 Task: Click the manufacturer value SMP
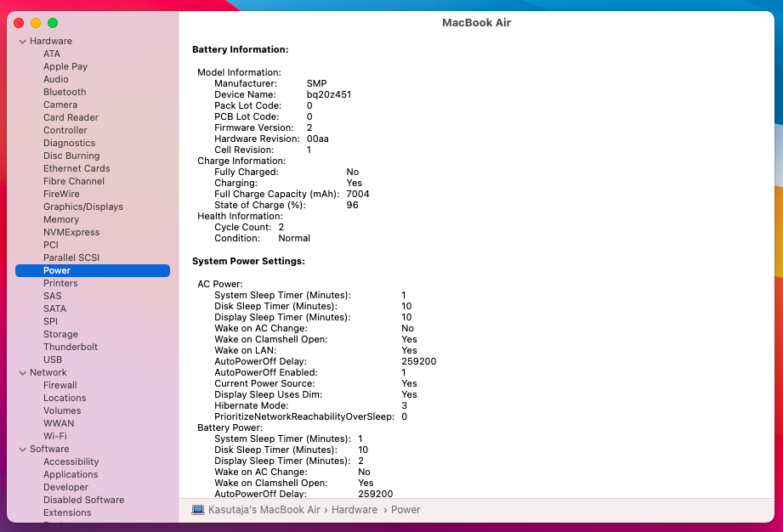coord(316,83)
